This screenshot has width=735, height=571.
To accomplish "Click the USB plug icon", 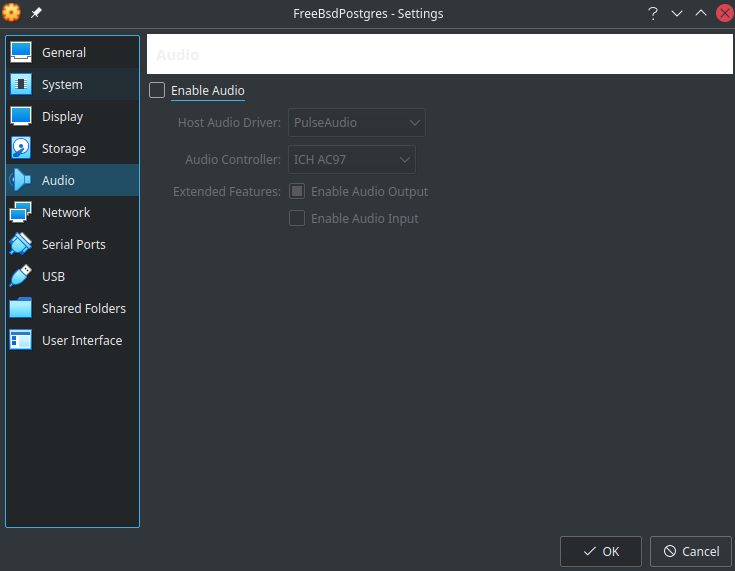I will click(21, 276).
